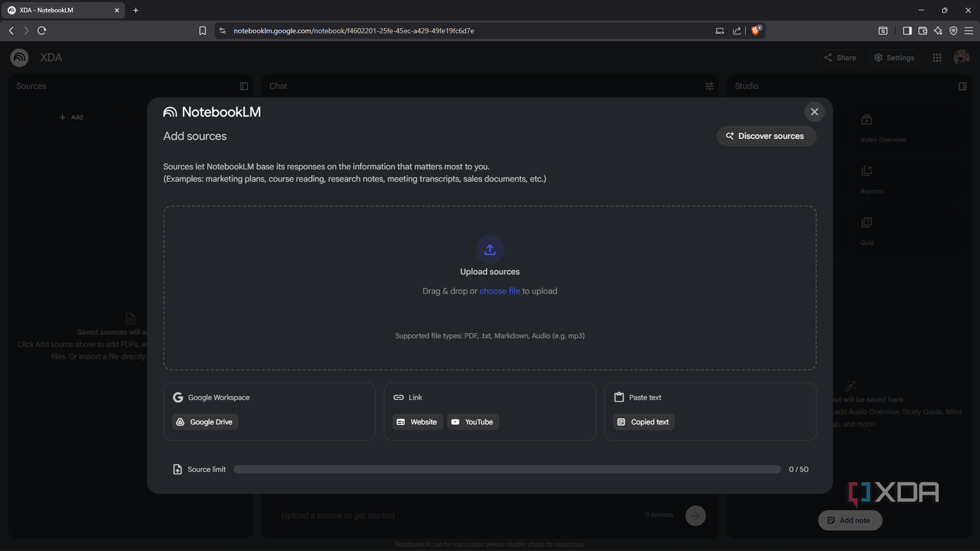Reload the page
The height and width of the screenshot is (551, 980).
[x=42, y=31]
